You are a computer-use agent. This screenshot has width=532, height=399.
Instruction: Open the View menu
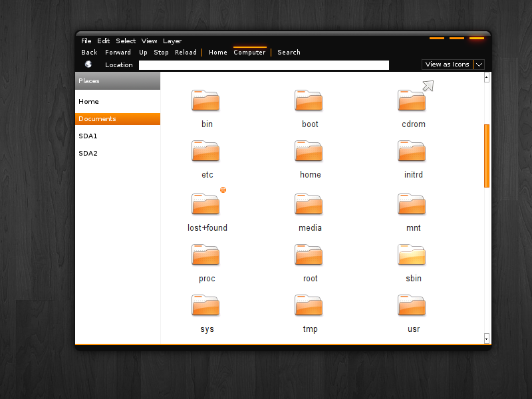coord(149,41)
